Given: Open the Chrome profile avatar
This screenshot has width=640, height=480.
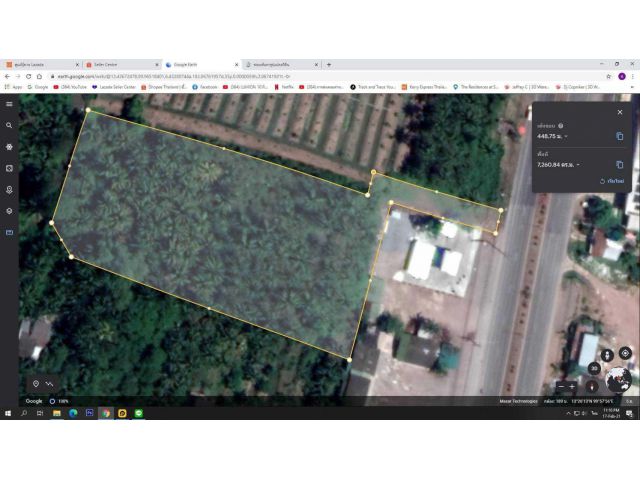Looking at the screenshot, I should [622, 76].
